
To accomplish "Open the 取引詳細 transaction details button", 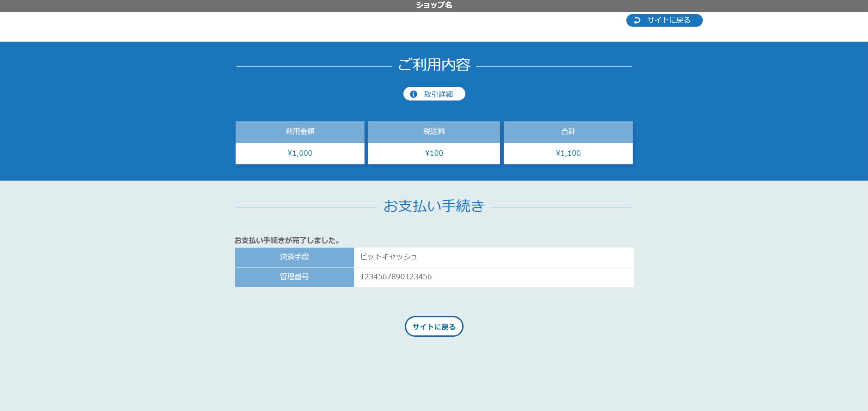I will click(434, 94).
